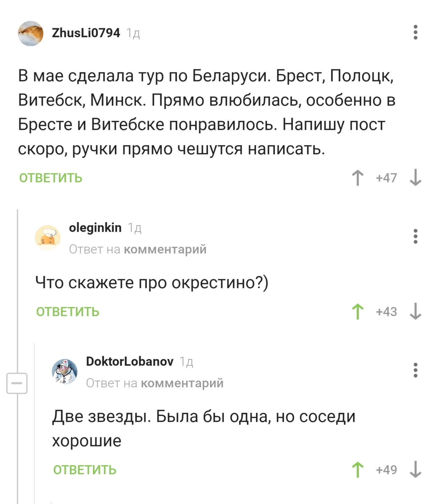The height and width of the screenshot is (504, 431).
Task: Downvote DoktorLobanov's reply
Action: click(x=415, y=470)
